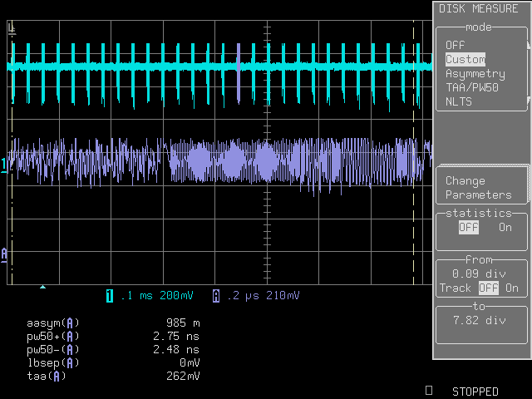Click the 985 m value
The width and height of the screenshot is (532, 399).
pos(183,323)
